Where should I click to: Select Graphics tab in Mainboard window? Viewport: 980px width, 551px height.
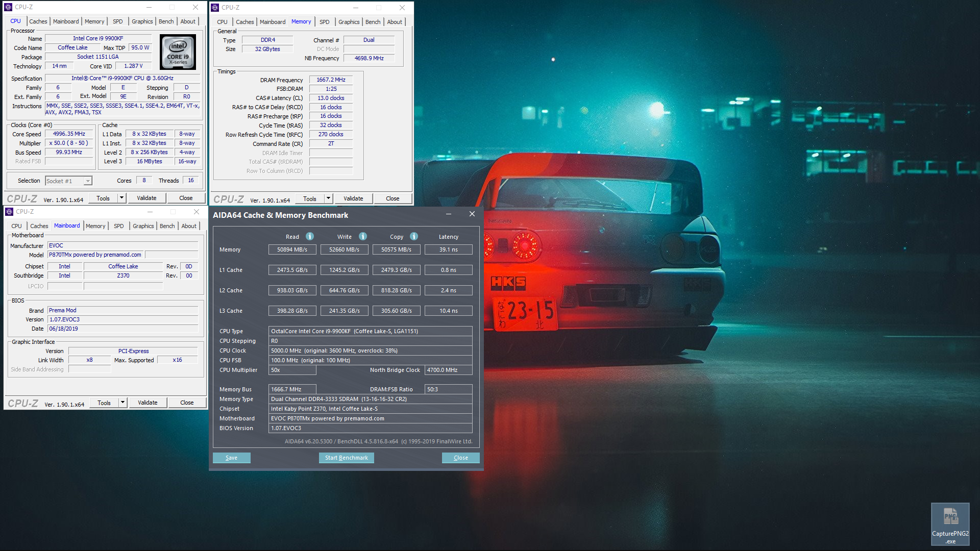pyautogui.click(x=143, y=226)
